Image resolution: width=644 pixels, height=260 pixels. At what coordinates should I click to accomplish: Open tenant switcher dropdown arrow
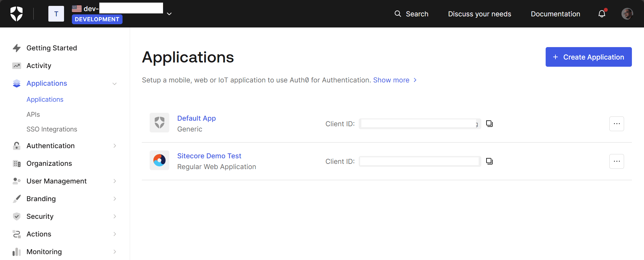click(x=169, y=14)
